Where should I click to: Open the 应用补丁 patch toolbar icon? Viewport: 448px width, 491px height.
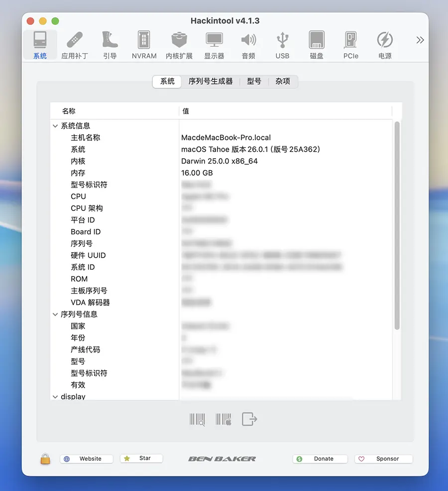tap(75, 45)
